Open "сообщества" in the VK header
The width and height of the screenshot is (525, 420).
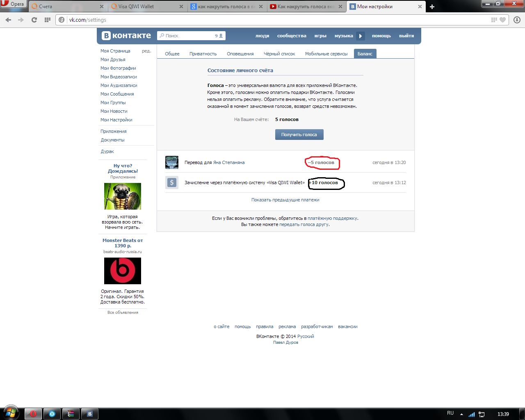coord(292,36)
